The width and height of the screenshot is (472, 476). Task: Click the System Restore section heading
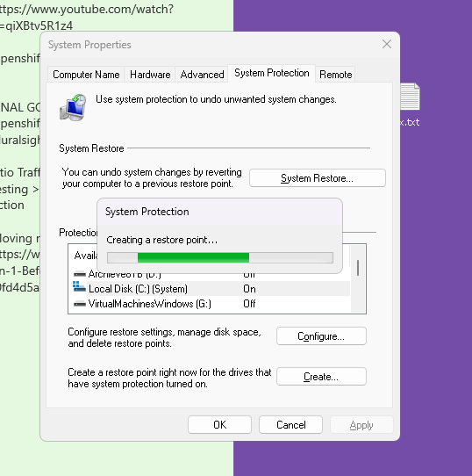(x=91, y=148)
